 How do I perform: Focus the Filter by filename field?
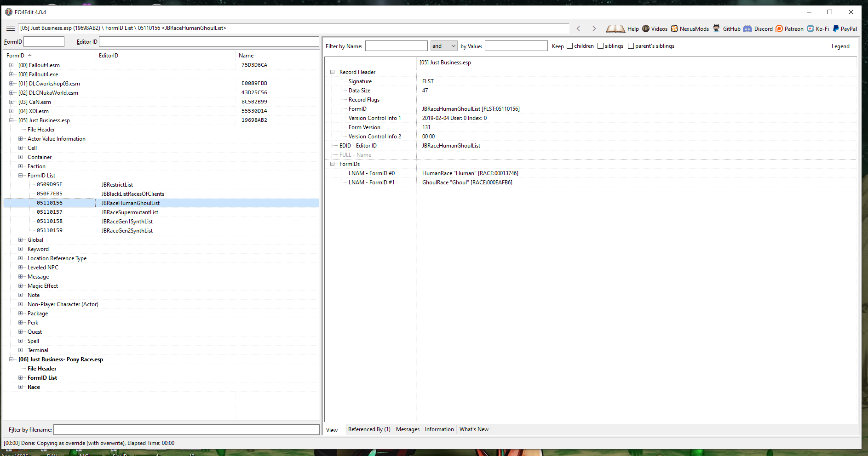[186, 430]
